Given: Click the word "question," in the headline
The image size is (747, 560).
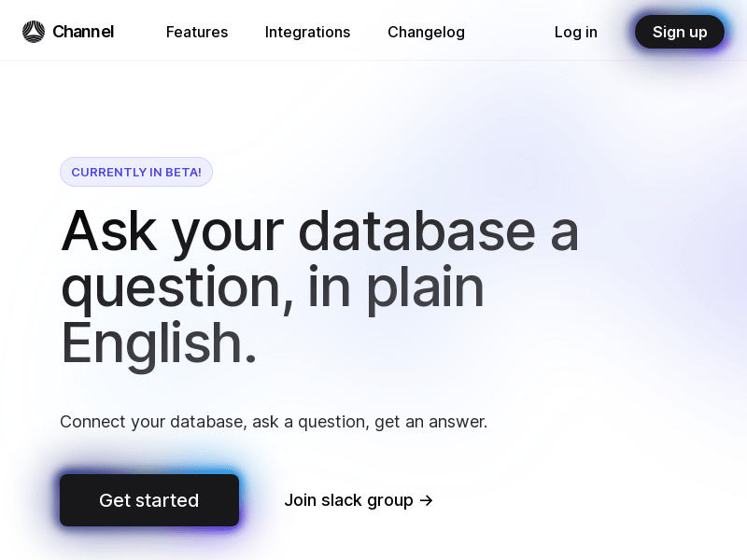Looking at the screenshot, I should click(x=177, y=288).
